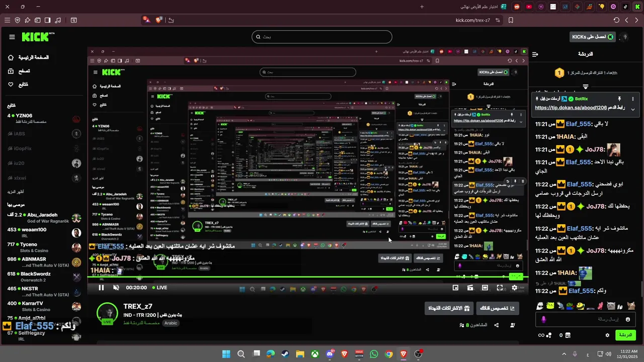Screen dimensions: 644x362
Task: Click the Arabic language tag
Action: 171,323
